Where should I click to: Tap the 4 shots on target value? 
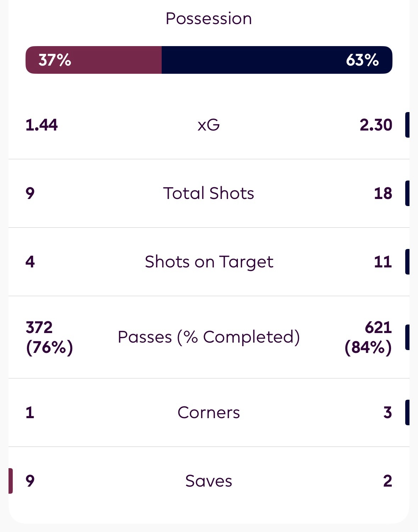(30, 262)
